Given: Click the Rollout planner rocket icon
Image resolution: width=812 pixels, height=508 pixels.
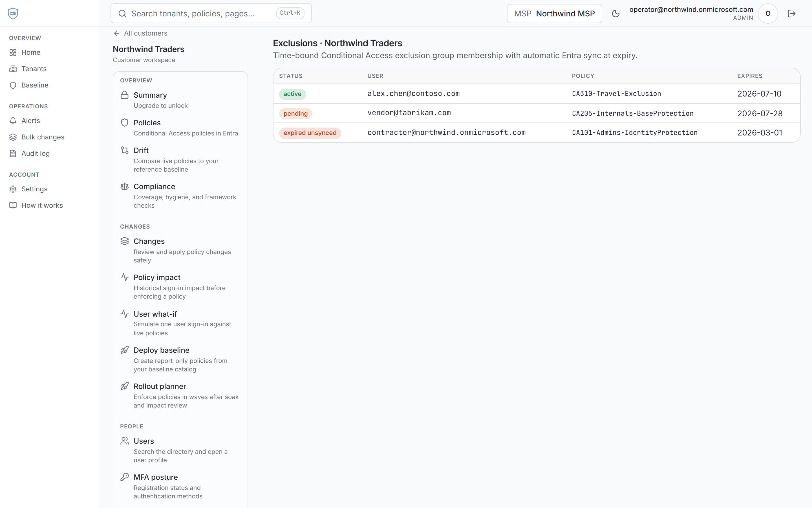Looking at the screenshot, I should tap(125, 386).
